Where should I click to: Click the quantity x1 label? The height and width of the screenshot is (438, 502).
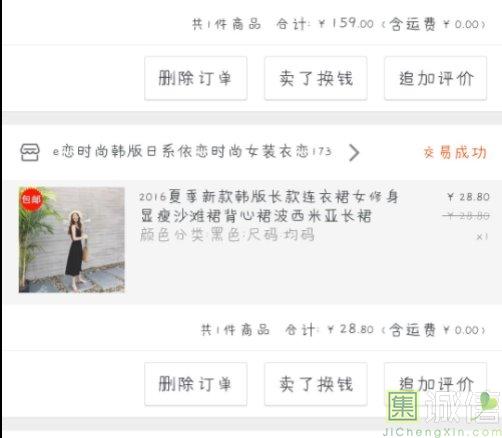pyautogui.click(x=482, y=237)
